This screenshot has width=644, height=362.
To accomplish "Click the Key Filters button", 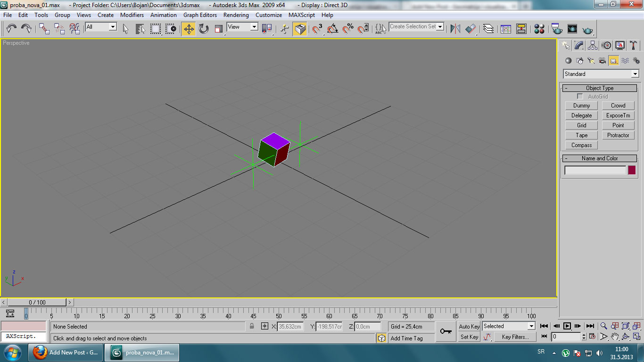I will [515, 337].
